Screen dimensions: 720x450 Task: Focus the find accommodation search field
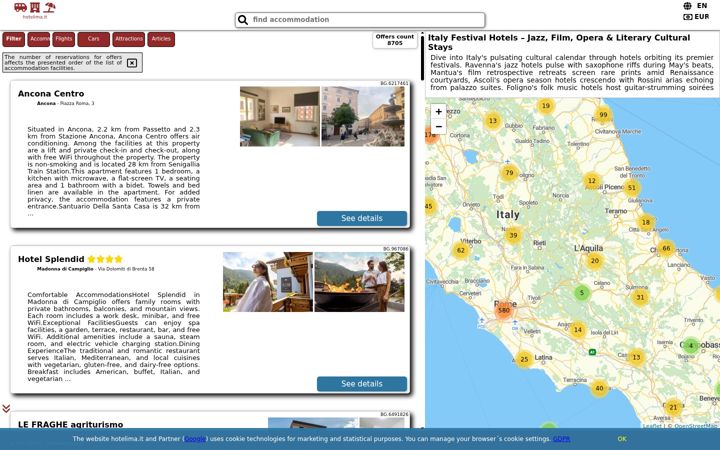360,20
